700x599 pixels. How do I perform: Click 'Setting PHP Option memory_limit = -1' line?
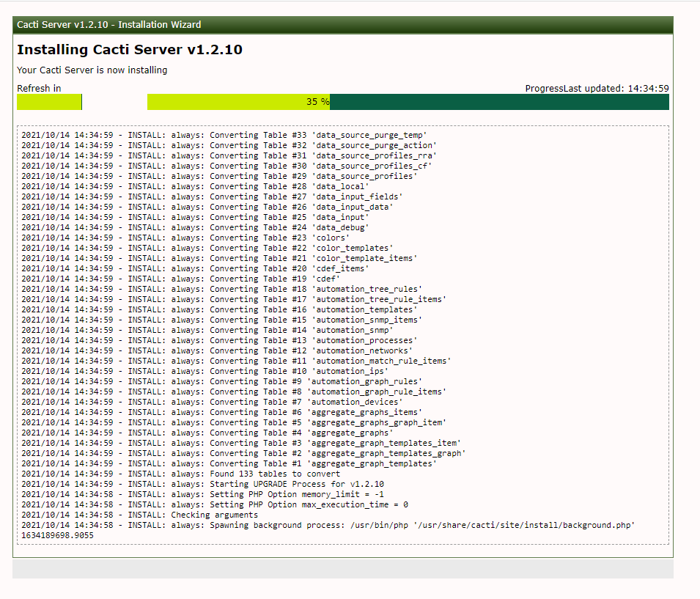[x=203, y=494]
